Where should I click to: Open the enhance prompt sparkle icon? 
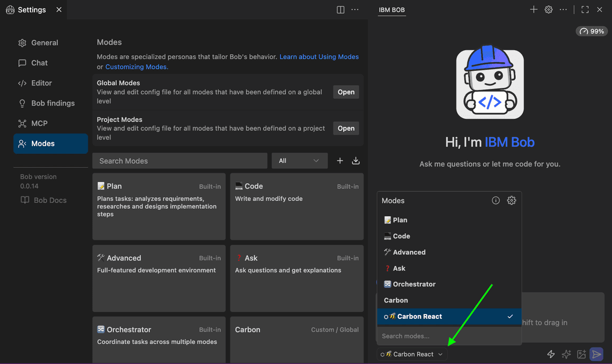click(566, 354)
